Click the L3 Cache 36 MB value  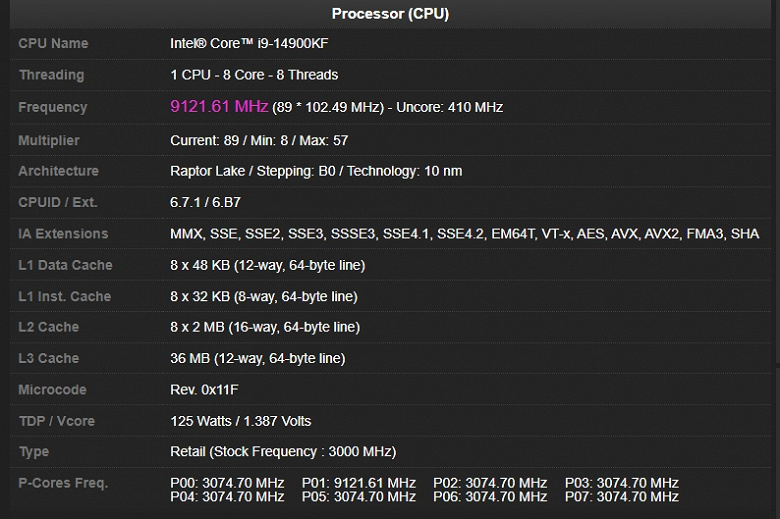[258, 358]
